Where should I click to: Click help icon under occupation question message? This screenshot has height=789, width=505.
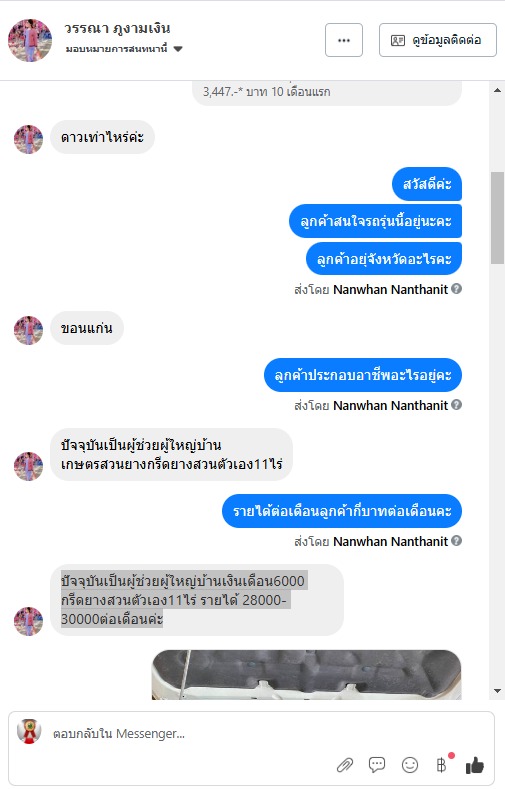[456, 405]
